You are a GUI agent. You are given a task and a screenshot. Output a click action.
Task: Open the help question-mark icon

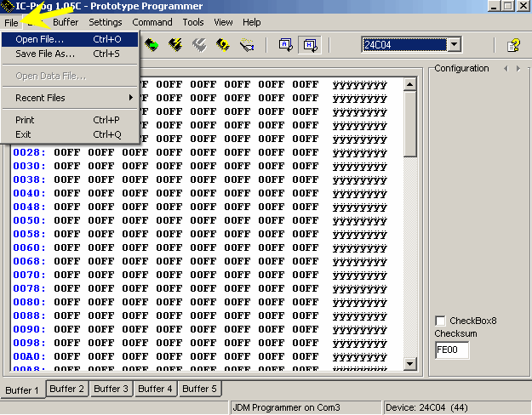[x=513, y=45]
